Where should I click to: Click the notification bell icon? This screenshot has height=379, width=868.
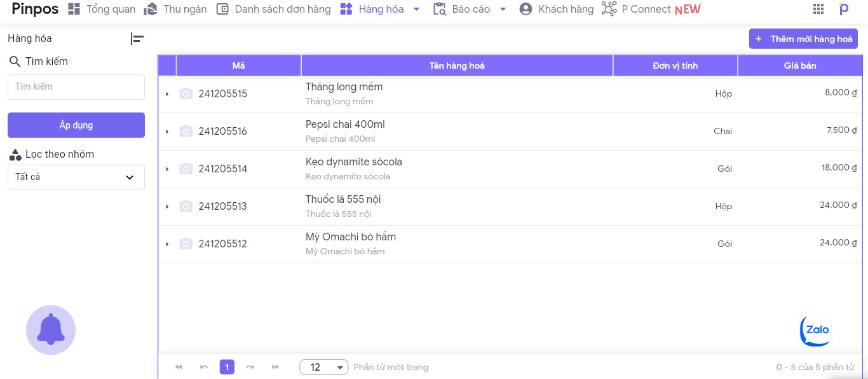click(51, 329)
